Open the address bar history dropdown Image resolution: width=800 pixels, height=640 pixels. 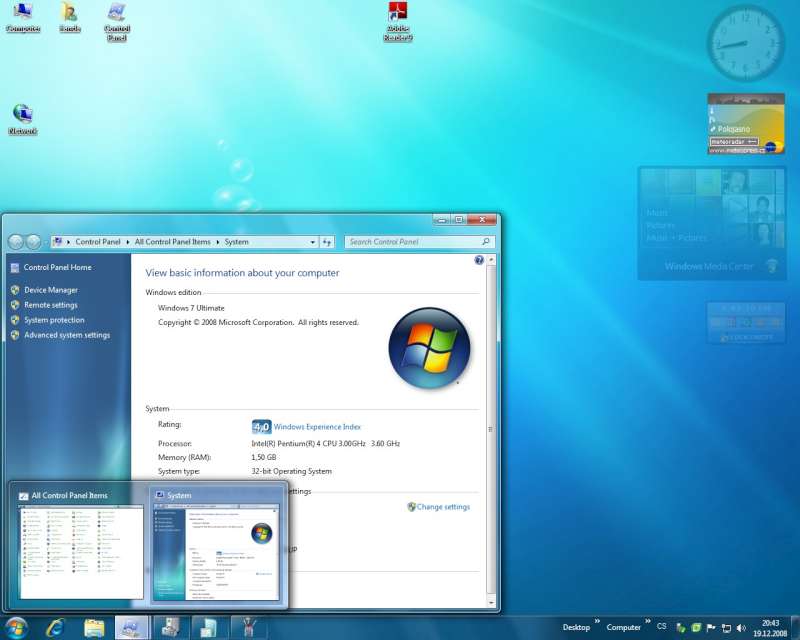[x=310, y=242]
